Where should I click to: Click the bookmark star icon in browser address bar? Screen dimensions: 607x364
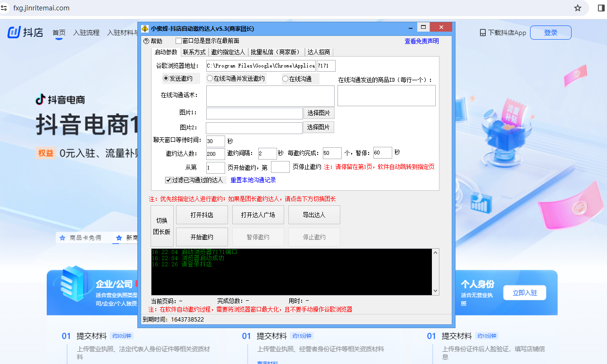coord(578,8)
